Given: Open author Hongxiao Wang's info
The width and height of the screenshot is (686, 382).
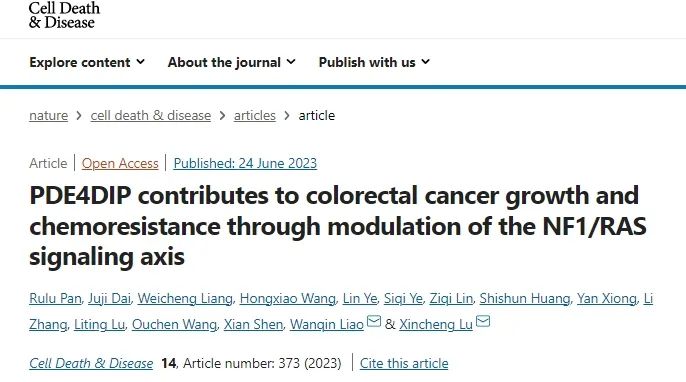Looking at the screenshot, I should coord(287,298).
